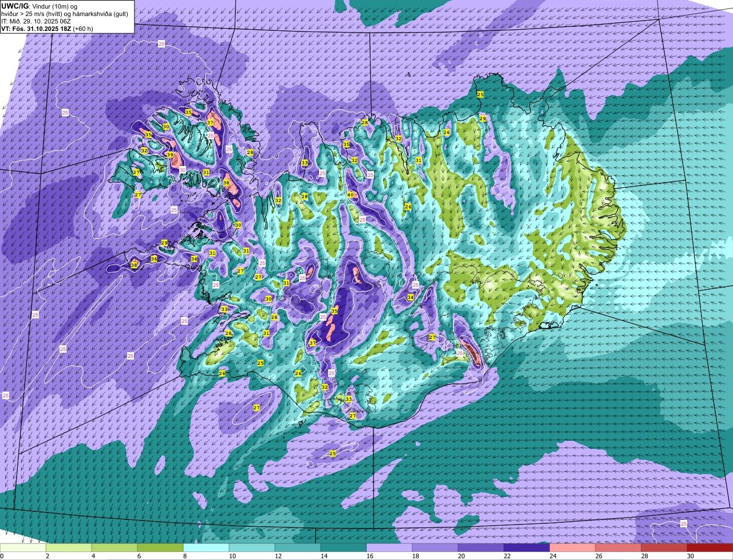Click the above-30 m/s dark red legend swatch
Image resolution: width=733 pixels, height=560 pixels.
point(710,547)
